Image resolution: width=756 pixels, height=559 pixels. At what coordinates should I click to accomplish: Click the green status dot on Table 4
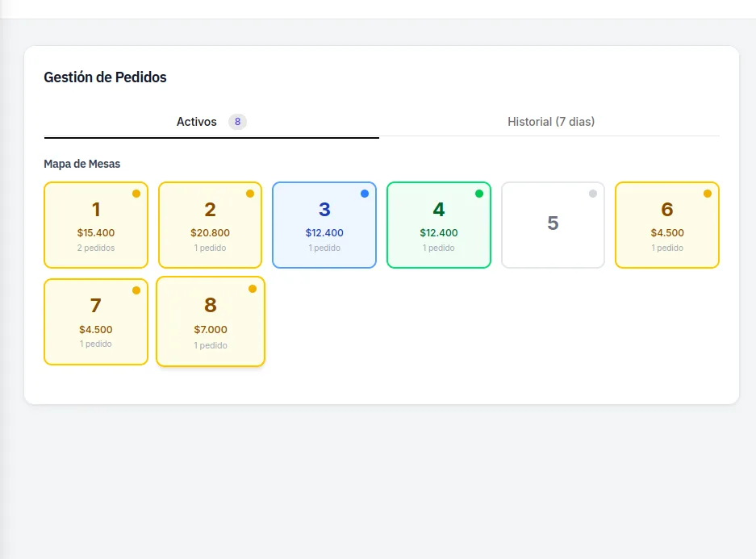479,193
